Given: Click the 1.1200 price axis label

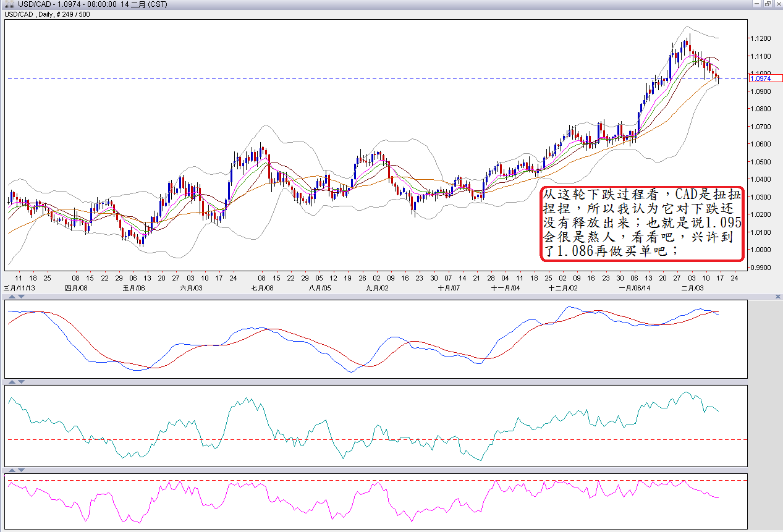Looking at the screenshot, I should point(761,38).
